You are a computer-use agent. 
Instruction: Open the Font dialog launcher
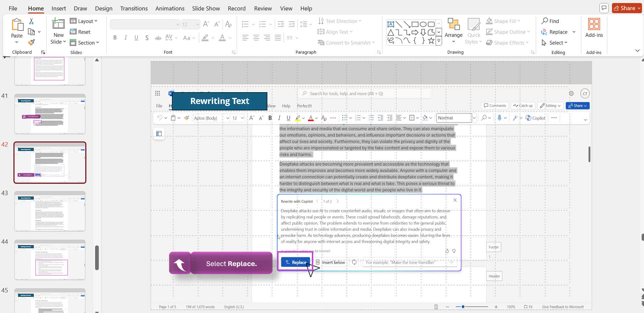coord(234,52)
